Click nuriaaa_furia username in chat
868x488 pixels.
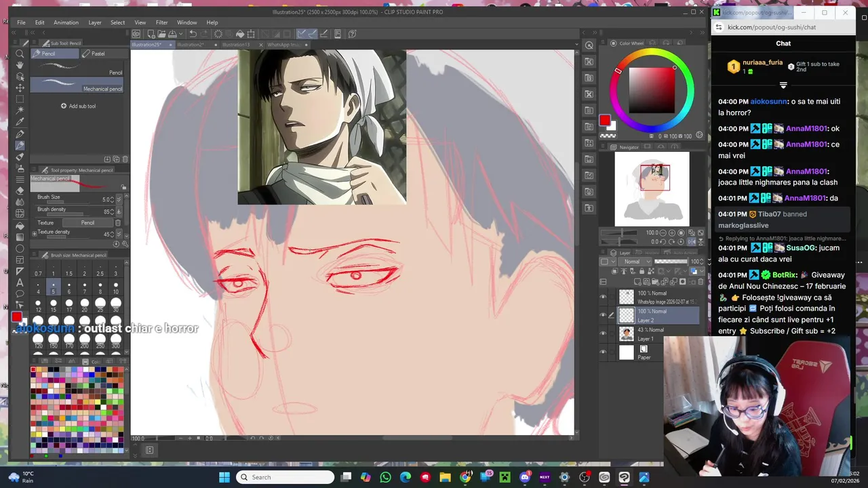point(762,62)
